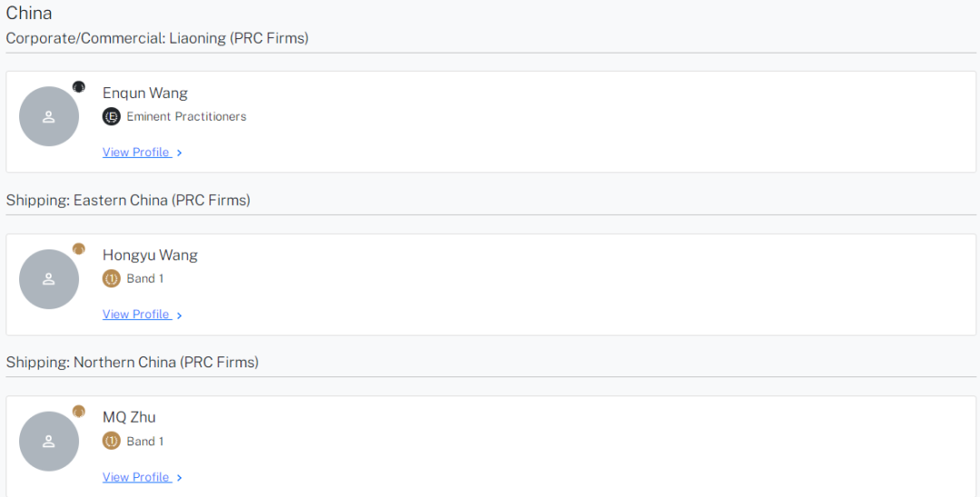Select the name Hongyu Wang
This screenshot has height=497, width=980.
[150, 256]
